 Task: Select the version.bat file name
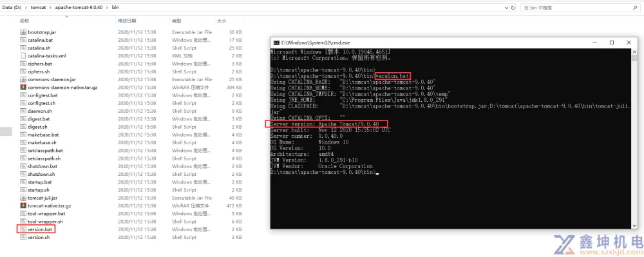coord(40,229)
